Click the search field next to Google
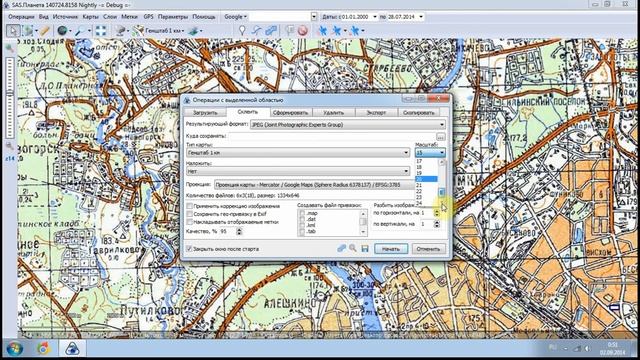This screenshot has height=360, width=640. (280, 17)
